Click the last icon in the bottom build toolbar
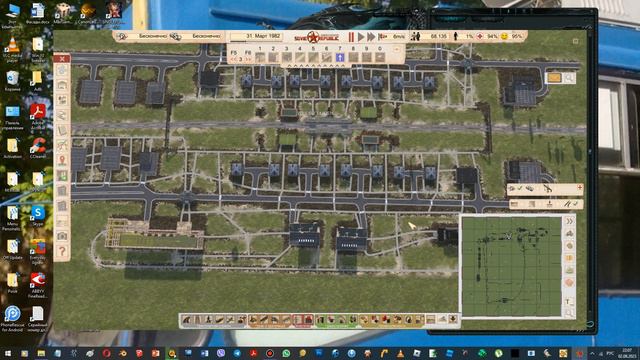640x360 pixels. 453,319
